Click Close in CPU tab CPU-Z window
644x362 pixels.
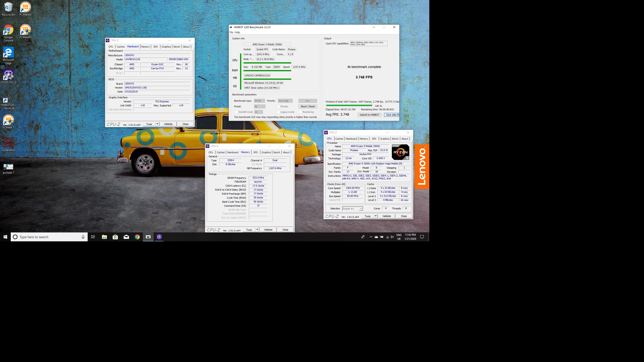[x=404, y=216]
